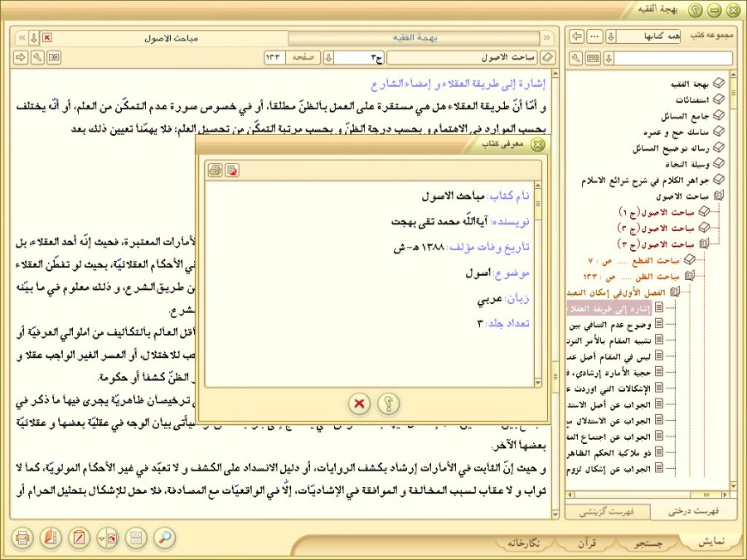Select رساله توضيح المسائل in tree
The width and height of the screenshot is (747, 560).
pos(672,148)
